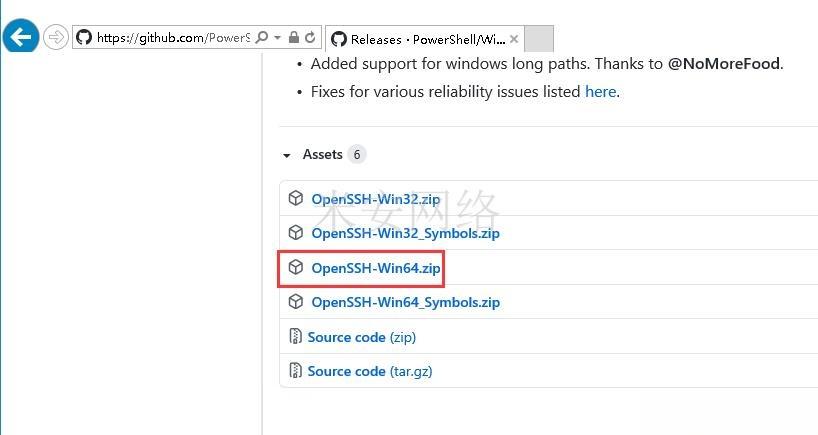Click package icon beside OpenSSH-Win32_Symbols.zip

[x=296, y=232]
